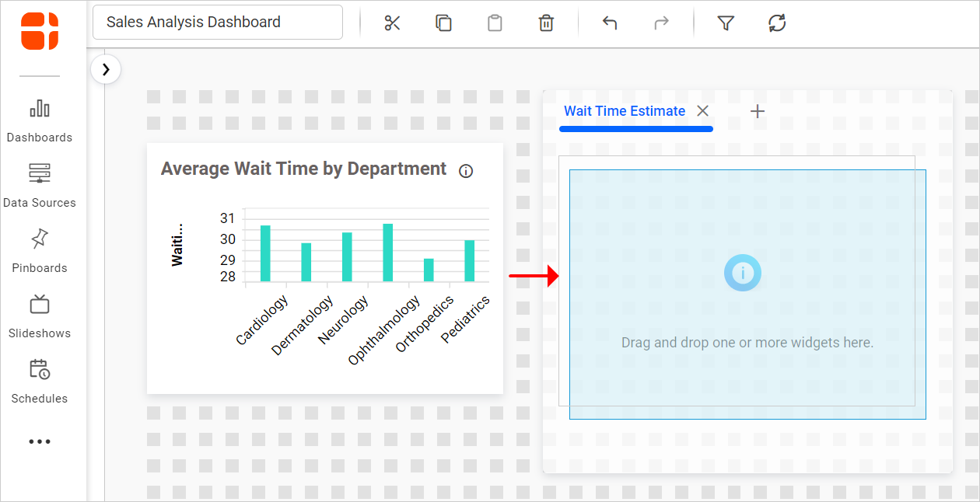This screenshot has width=980, height=502.
Task: Open the Slideshows section
Action: click(x=40, y=315)
